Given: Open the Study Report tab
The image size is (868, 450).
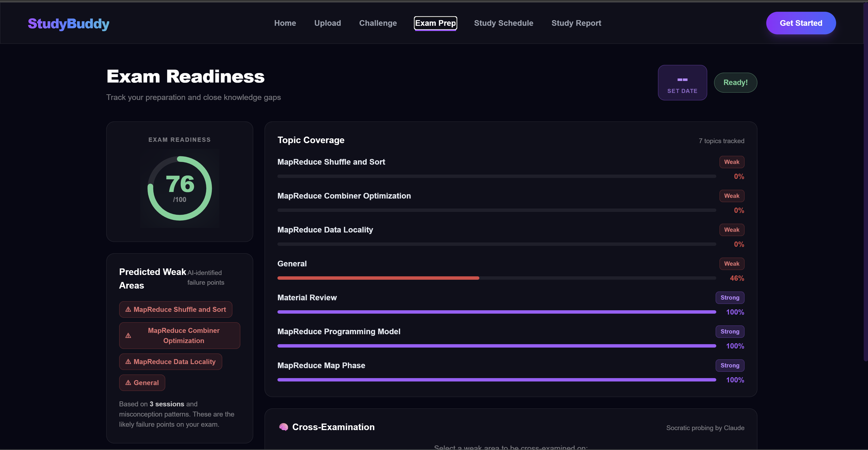Looking at the screenshot, I should point(576,23).
